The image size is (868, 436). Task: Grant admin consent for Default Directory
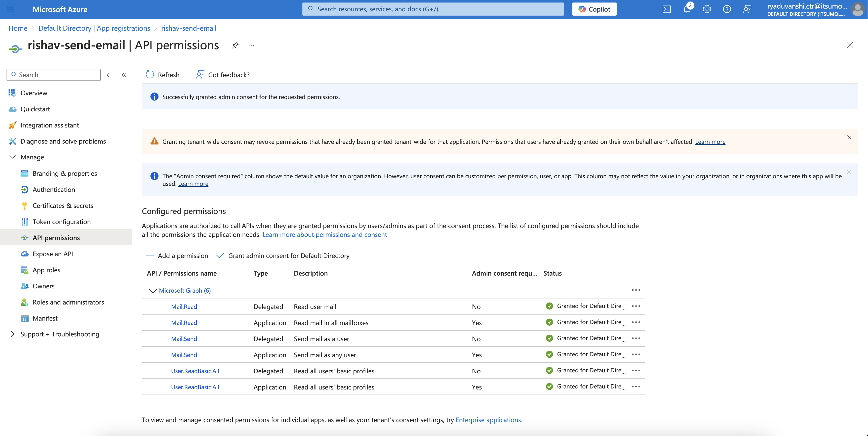click(283, 255)
